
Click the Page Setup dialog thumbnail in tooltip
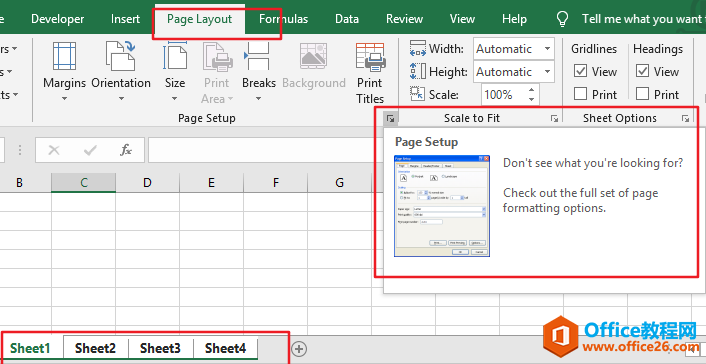(x=442, y=206)
